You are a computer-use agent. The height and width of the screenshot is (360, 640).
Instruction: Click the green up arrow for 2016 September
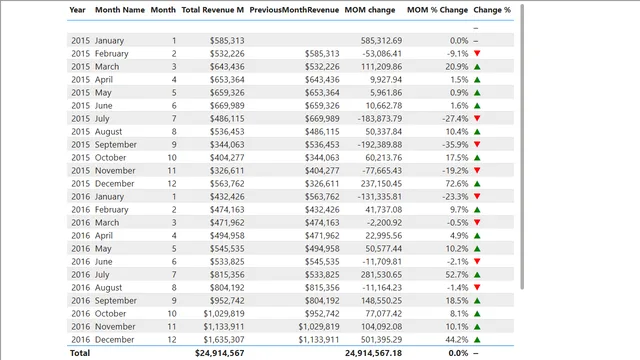477,300
